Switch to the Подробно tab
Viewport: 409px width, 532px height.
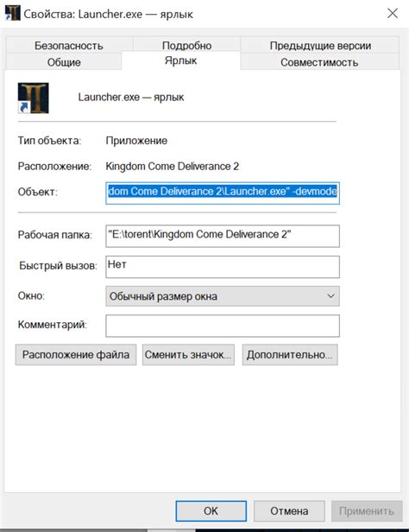186,46
